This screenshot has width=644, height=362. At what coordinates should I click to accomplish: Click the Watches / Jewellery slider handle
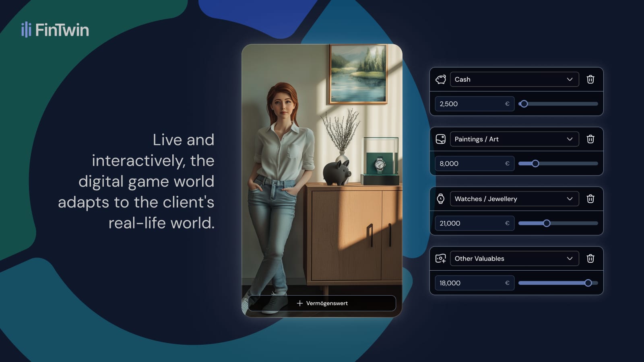(547, 223)
